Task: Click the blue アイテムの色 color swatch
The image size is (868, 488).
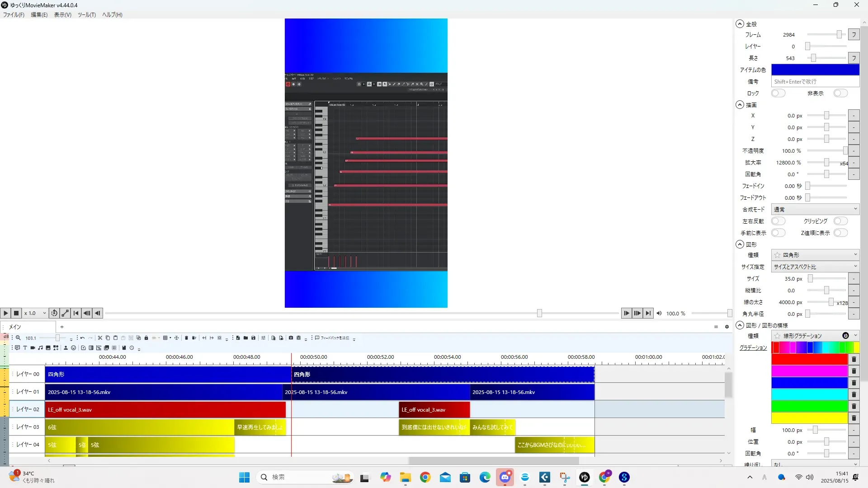Action: click(x=815, y=70)
